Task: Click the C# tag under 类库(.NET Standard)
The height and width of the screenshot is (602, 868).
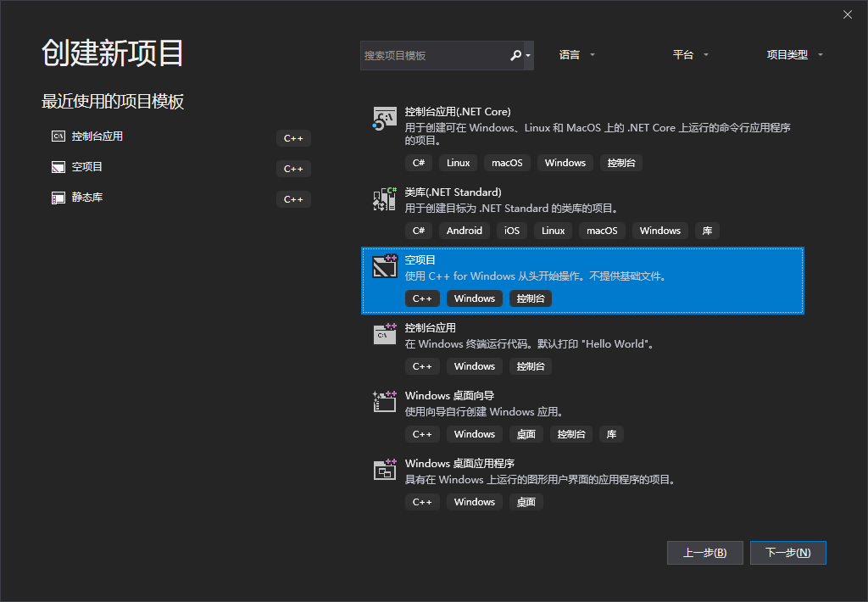Action: pyautogui.click(x=418, y=230)
